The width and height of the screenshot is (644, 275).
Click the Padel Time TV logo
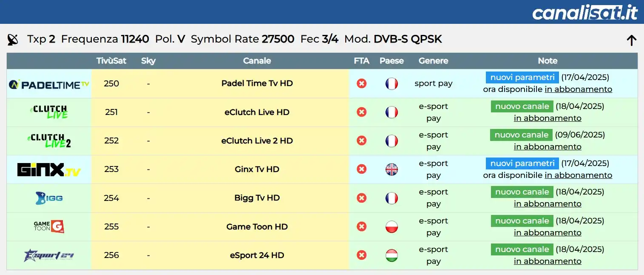[49, 84]
